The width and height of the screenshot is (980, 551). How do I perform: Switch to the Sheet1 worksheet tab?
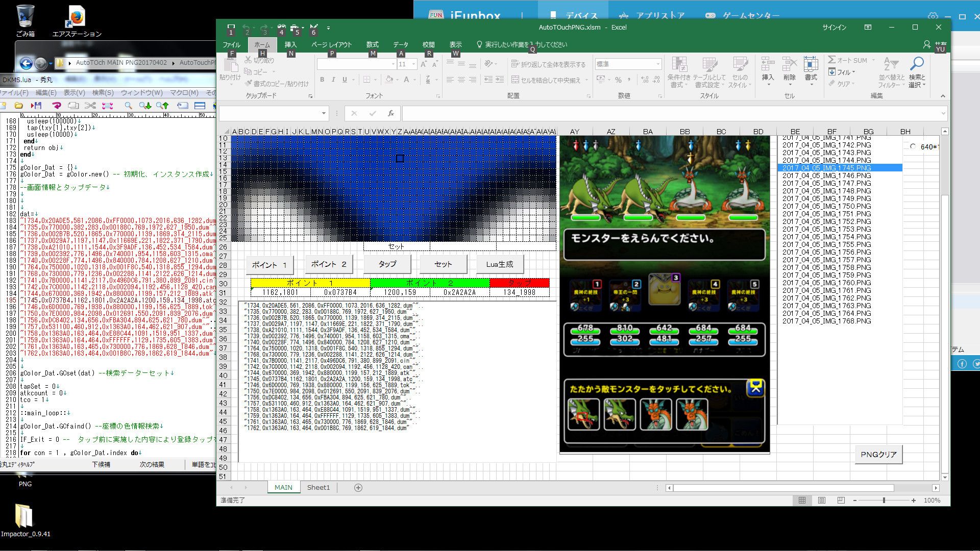coord(318,488)
